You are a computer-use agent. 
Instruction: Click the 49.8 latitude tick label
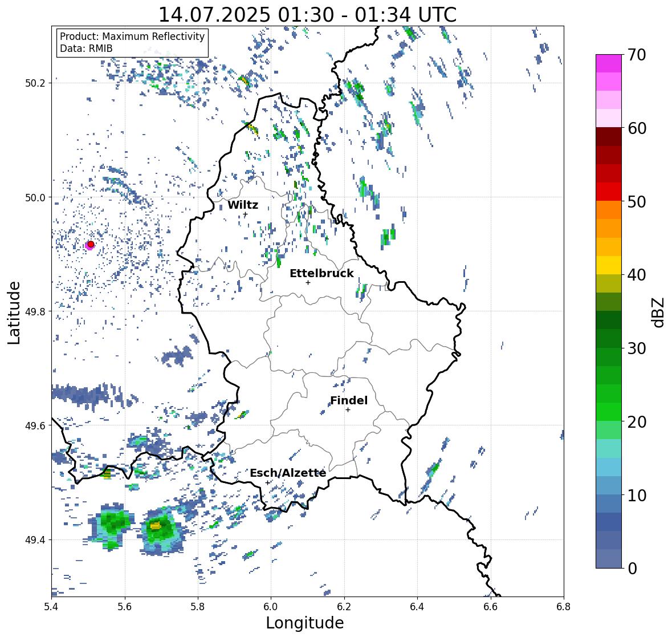[x=36, y=311]
